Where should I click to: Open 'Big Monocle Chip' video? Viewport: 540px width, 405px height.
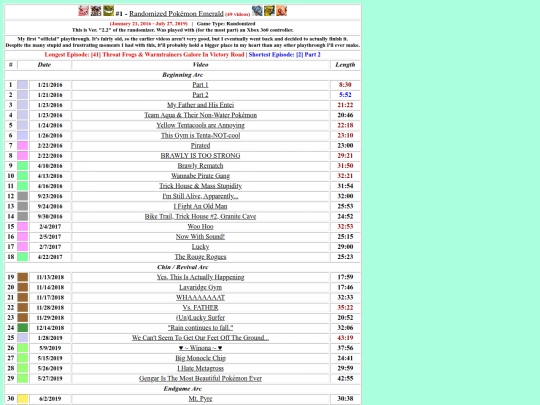[200, 358]
